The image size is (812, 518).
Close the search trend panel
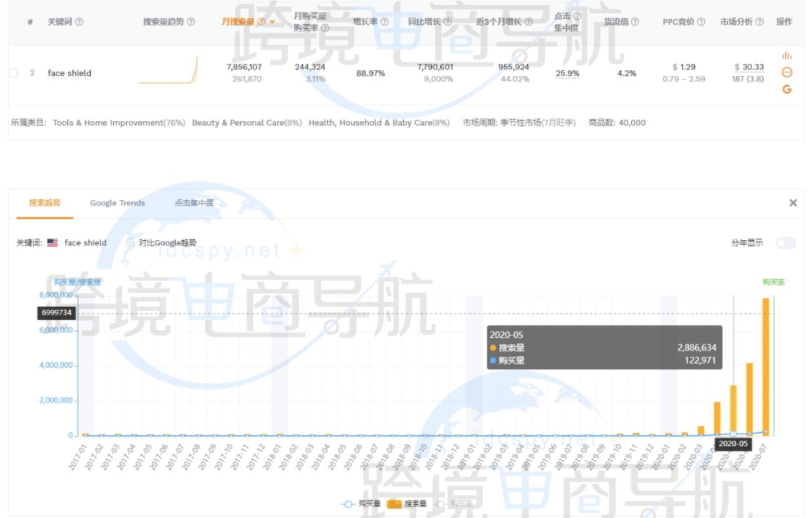[x=792, y=203]
